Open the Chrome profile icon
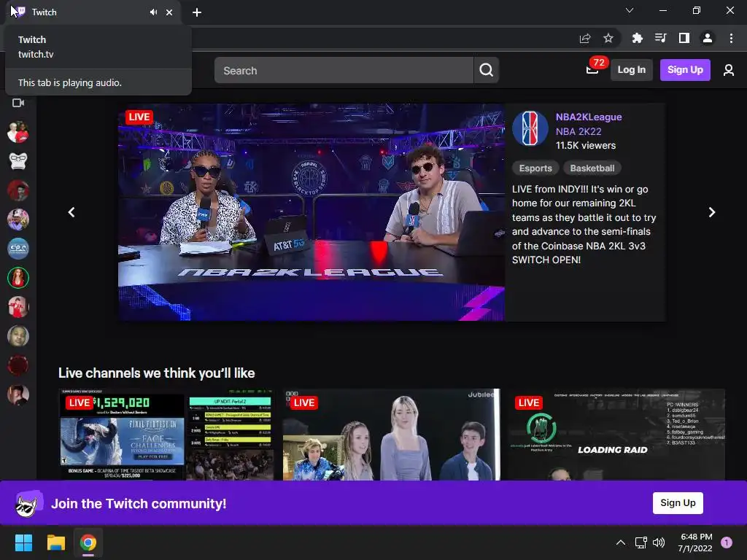This screenshot has width=747, height=560. point(708,38)
